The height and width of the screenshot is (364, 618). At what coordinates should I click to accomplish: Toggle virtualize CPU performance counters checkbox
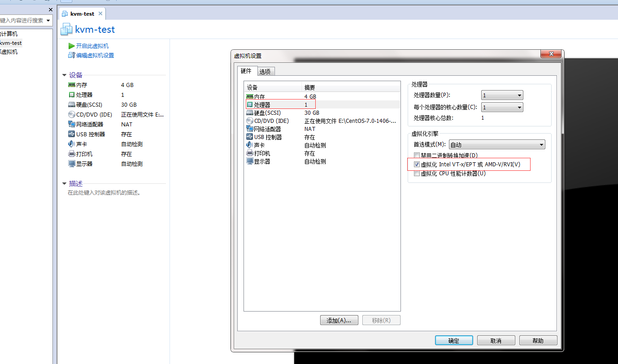click(x=417, y=173)
